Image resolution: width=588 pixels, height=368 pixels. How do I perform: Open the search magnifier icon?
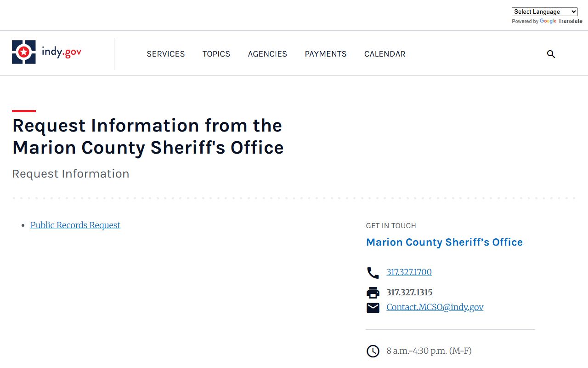[x=551, y=54]
